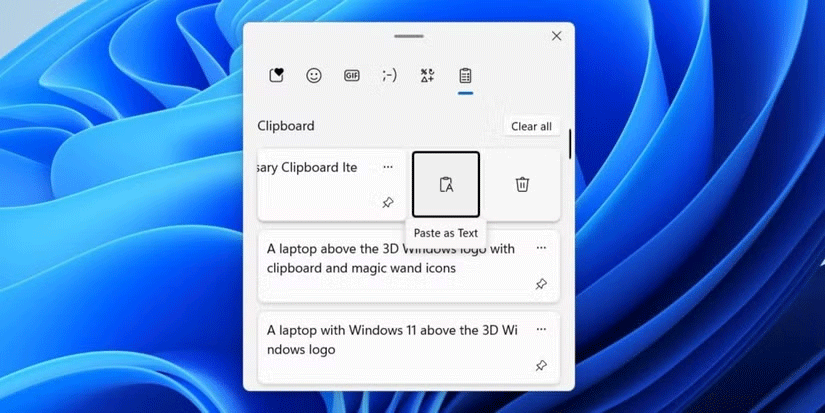This screenshot has width=825, height=413.
Task: Open the three-dot menu on 'Clipboard Ite' card
Action: click(388, 167)
